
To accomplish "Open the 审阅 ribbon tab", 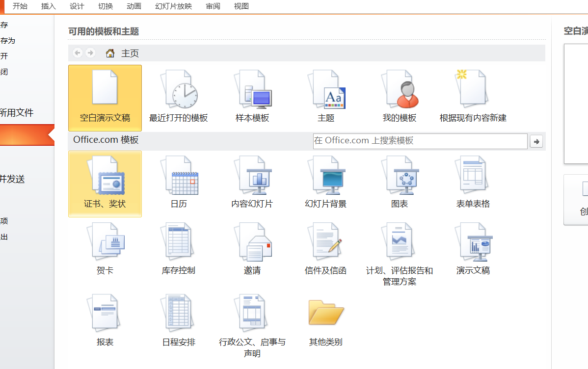I will 213,6.
